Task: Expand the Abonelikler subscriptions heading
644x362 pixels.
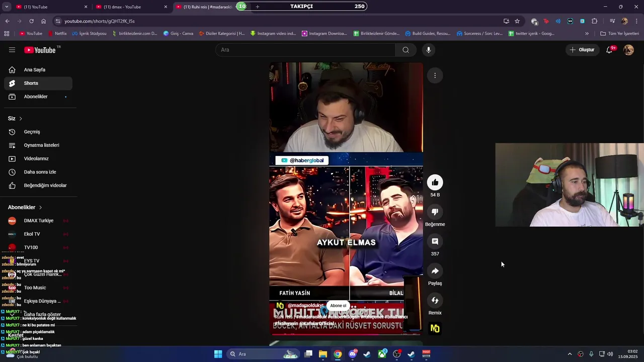Action: (x=25, y=207)
